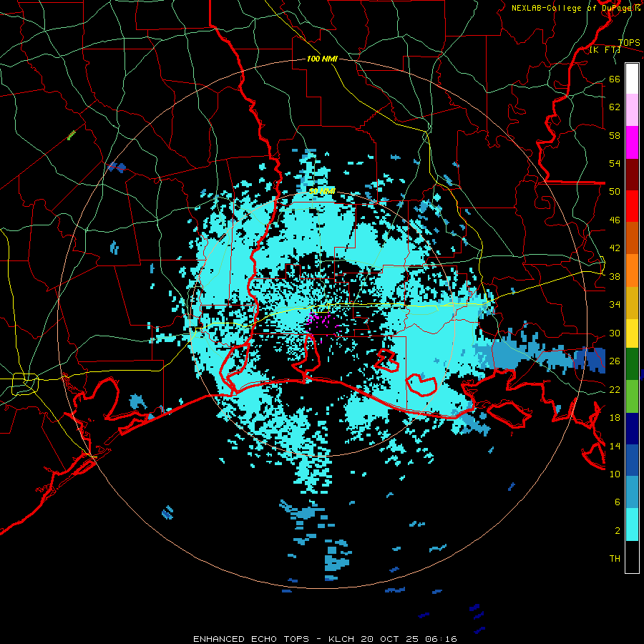Select the bright red legend swatch
The width and height of the screenshot is (644, 644).
pyautogui.click(x=632, y=206)
